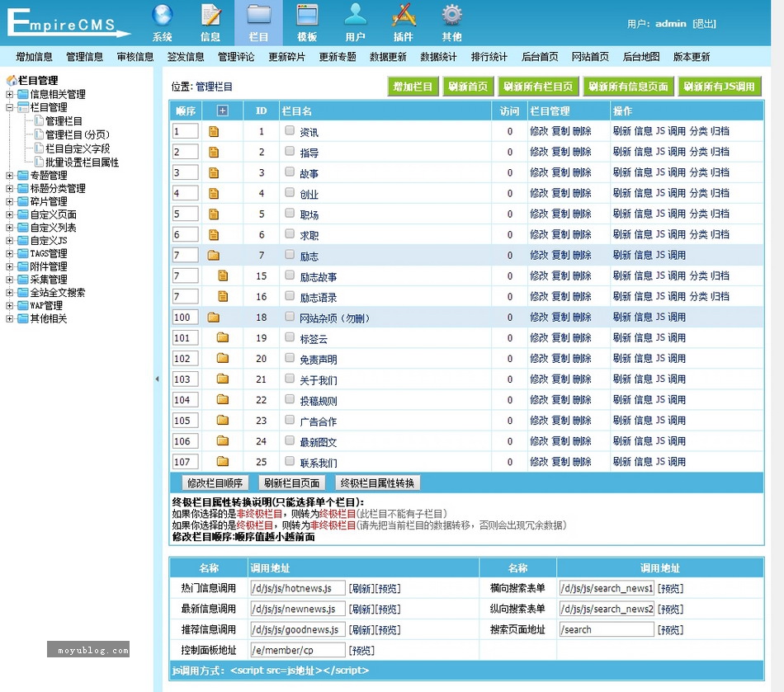Click the 退出 logout link

pyautogui.click(x=705, y=23)
